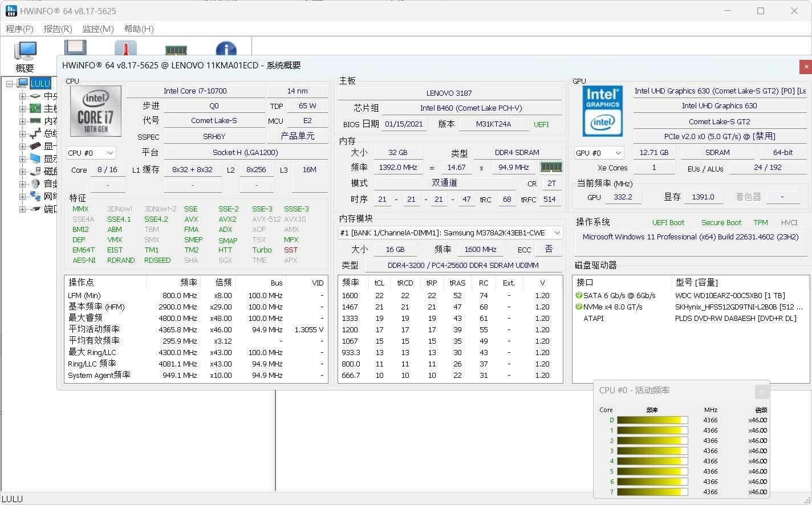Screen dimensions: 812x505
Task: Click the green check icon of the SATA 6 Gb/s row
Action: [x=579, y=295]
